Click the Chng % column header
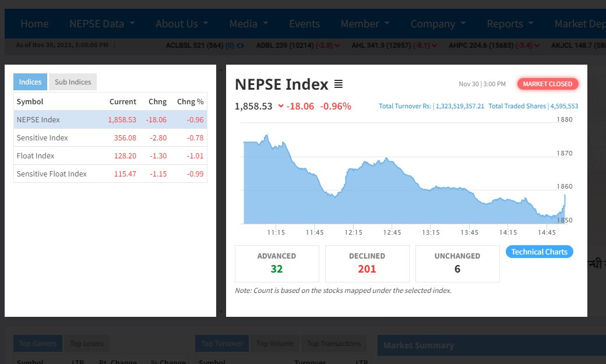606x364 pixels. [x=190, y=101]
